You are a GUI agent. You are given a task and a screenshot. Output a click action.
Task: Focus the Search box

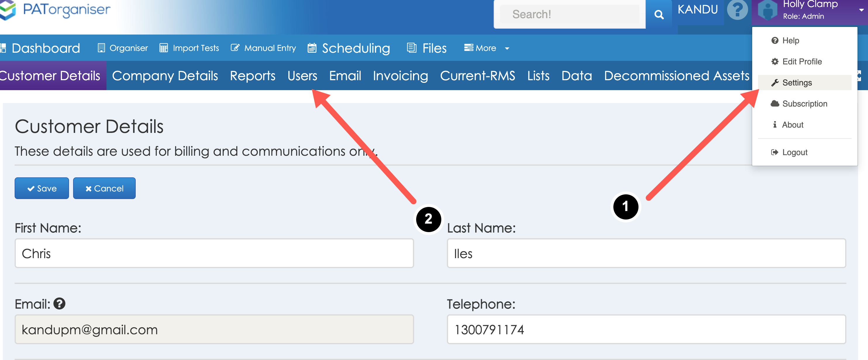coord(569,14)
